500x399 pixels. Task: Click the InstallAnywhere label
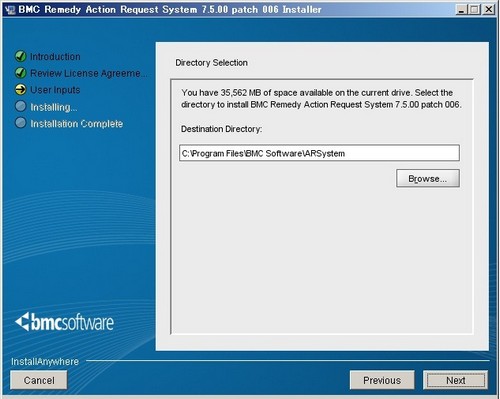point(45,362)
